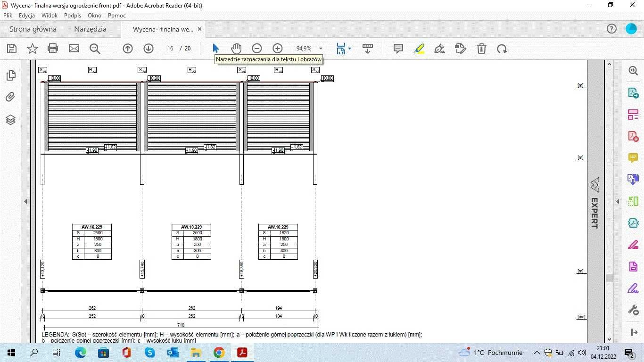Save the PDF with the floppy disk icon
The image size is (644, 362).
point(12,49)
